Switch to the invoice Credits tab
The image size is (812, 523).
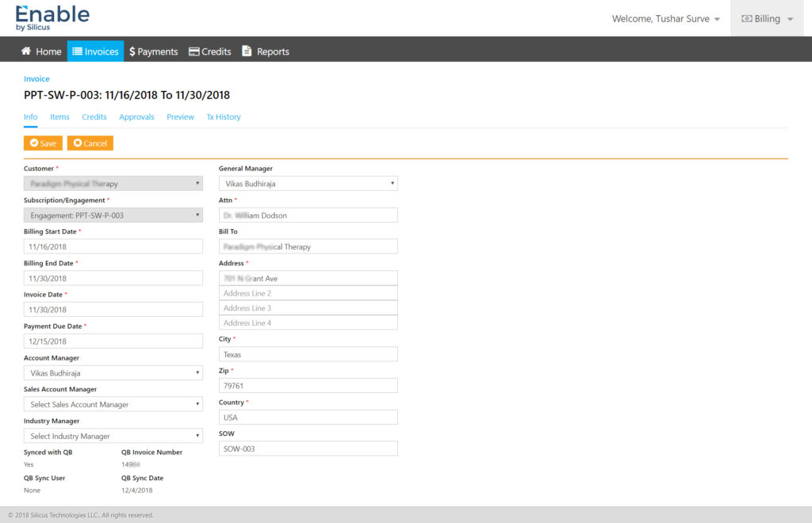click(94, 117)
